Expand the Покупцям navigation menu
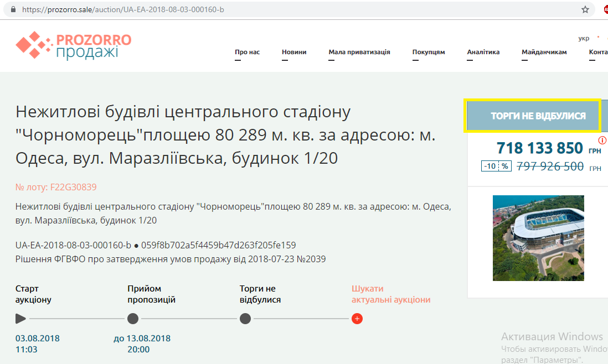The height and width of the screenshot is (364, 608). 429,51
